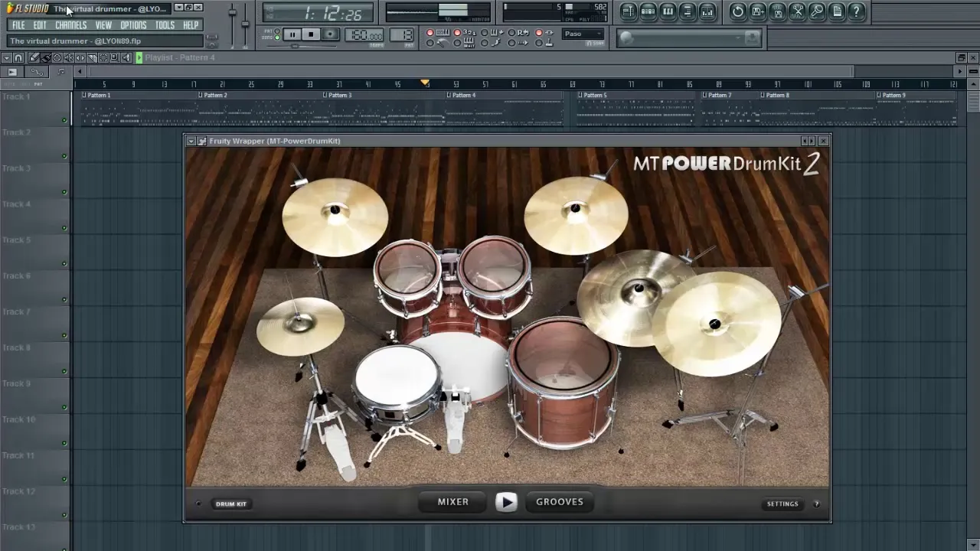Open SETTINGS in MT Power DrumKit

point(782,504)
